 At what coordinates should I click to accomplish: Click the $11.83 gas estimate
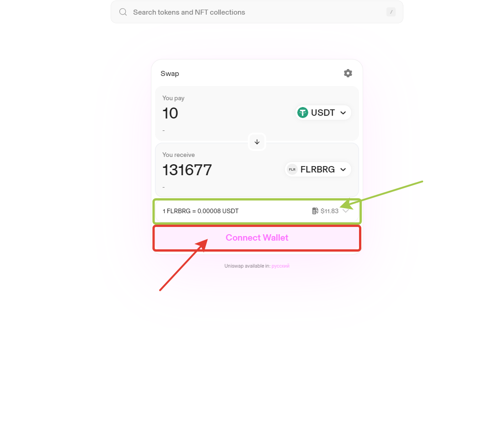[x=329, y=211]
